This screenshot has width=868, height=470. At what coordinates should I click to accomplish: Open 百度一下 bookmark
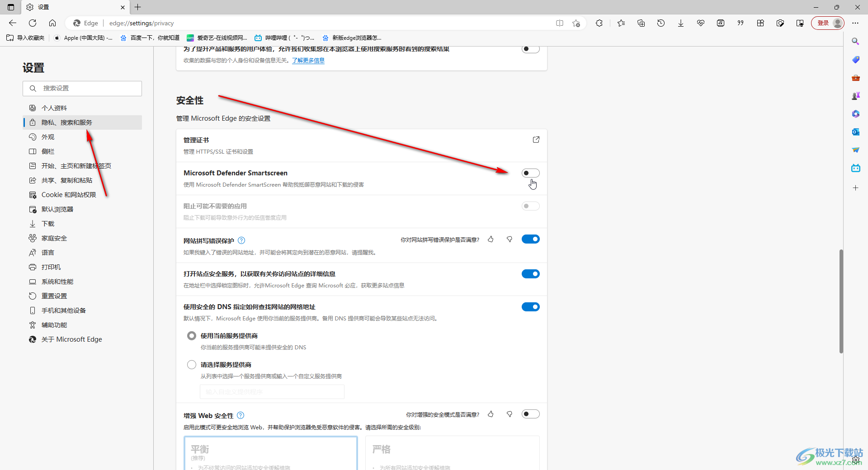[150, 38]
